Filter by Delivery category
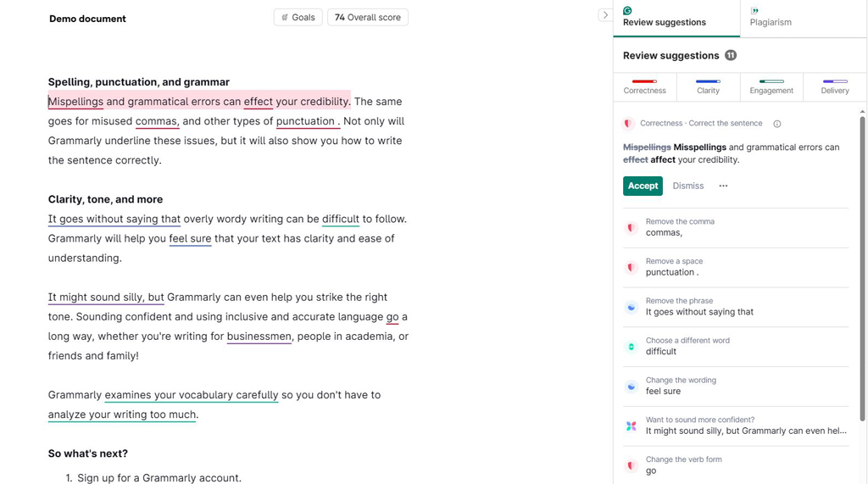This screenshot has width=868, height=484. click(835, 87)
